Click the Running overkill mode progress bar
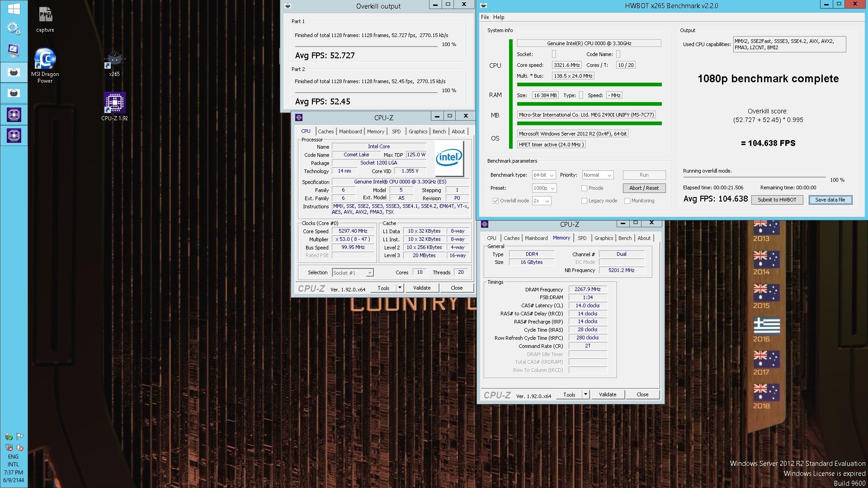This screenshot has height=488, width=868. (x=755, y=177)
